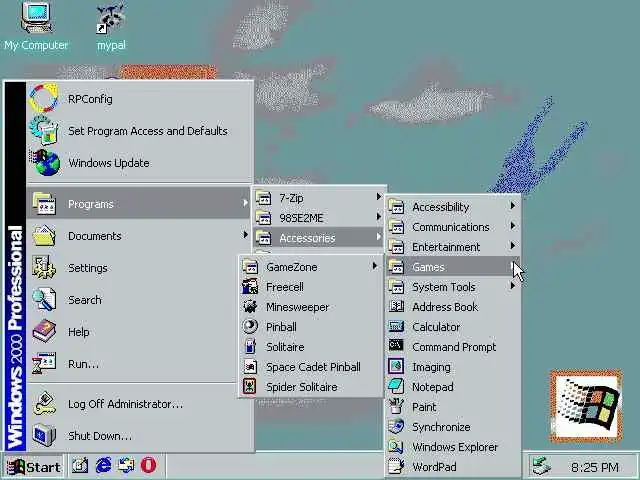Click the "Shut Down..." label
640x480 pixels.
click(100, 436)
